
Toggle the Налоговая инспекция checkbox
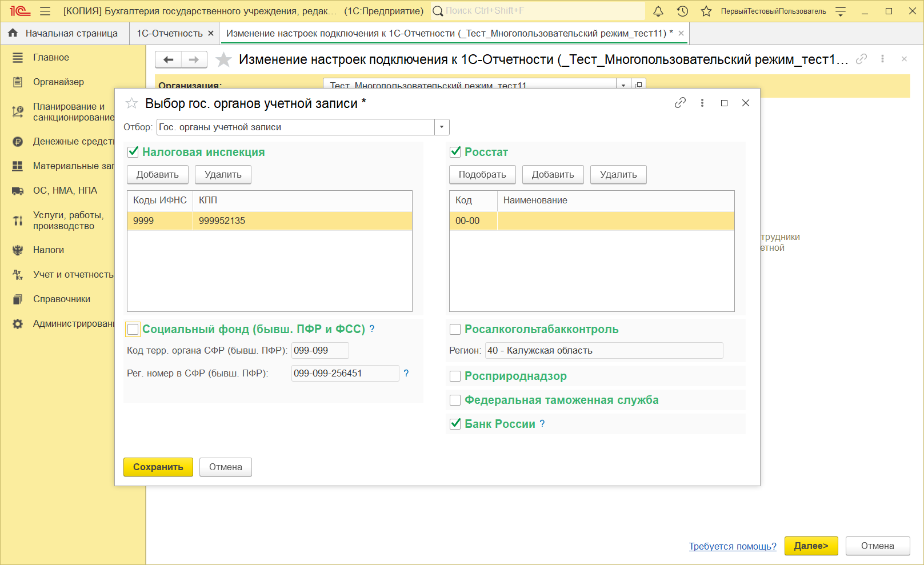click(x=133, y=152)
